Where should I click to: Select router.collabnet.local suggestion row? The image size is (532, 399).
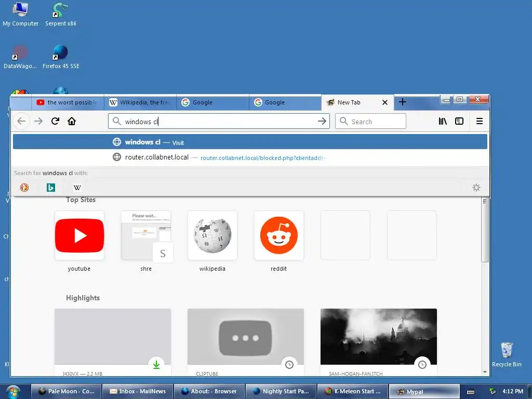pyautogui.click(x=250, y=157)
